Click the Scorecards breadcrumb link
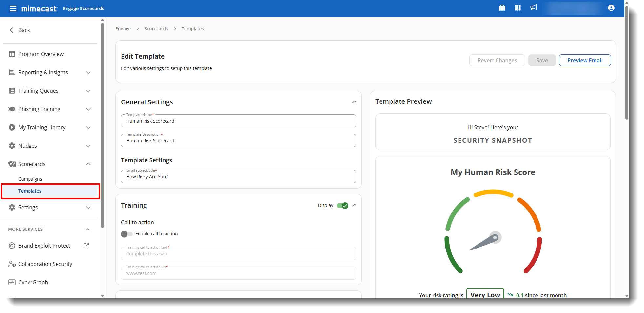The width and height of the screenshot is (644, 313). (156, 29)
